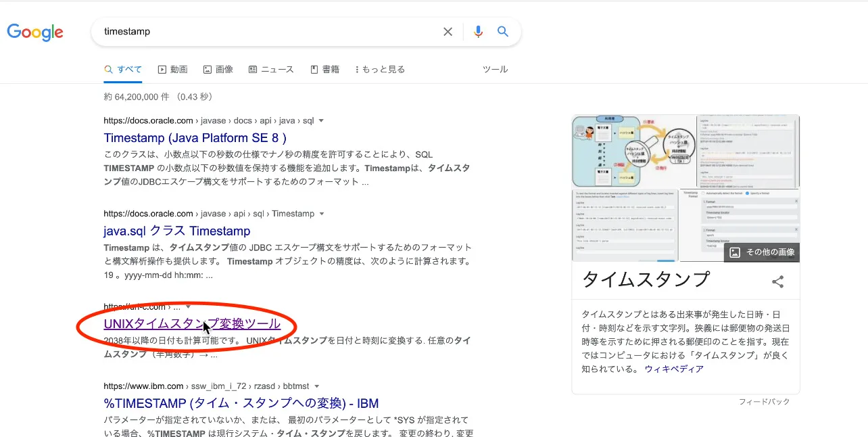Switch to the ニュース tab

click(x=271, y=69)
